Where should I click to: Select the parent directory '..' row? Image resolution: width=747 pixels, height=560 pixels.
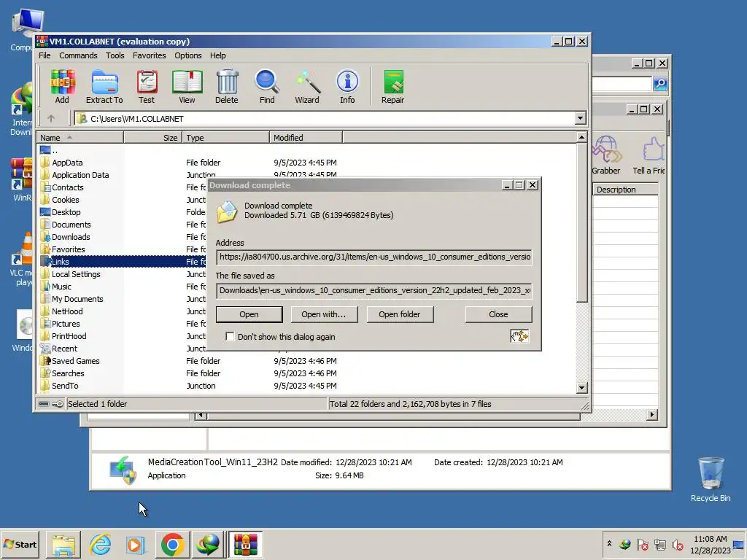[x=55, y=150]
